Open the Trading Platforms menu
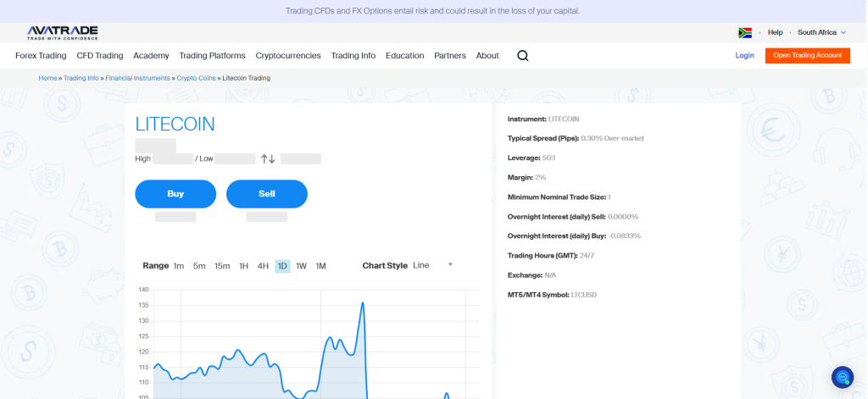The image size is (868, 399). click(212, 55)
